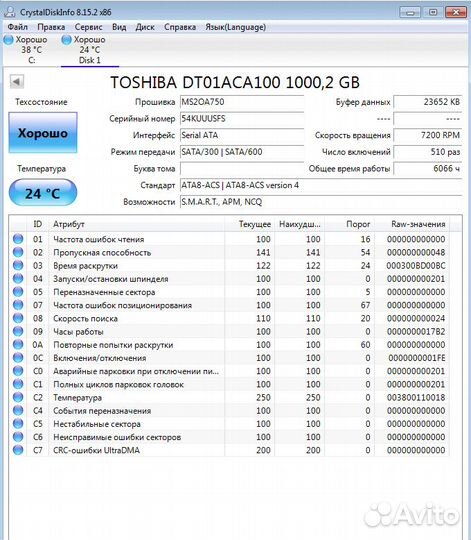Click the Стандарт field ATA8-ACS

(321, 185)
